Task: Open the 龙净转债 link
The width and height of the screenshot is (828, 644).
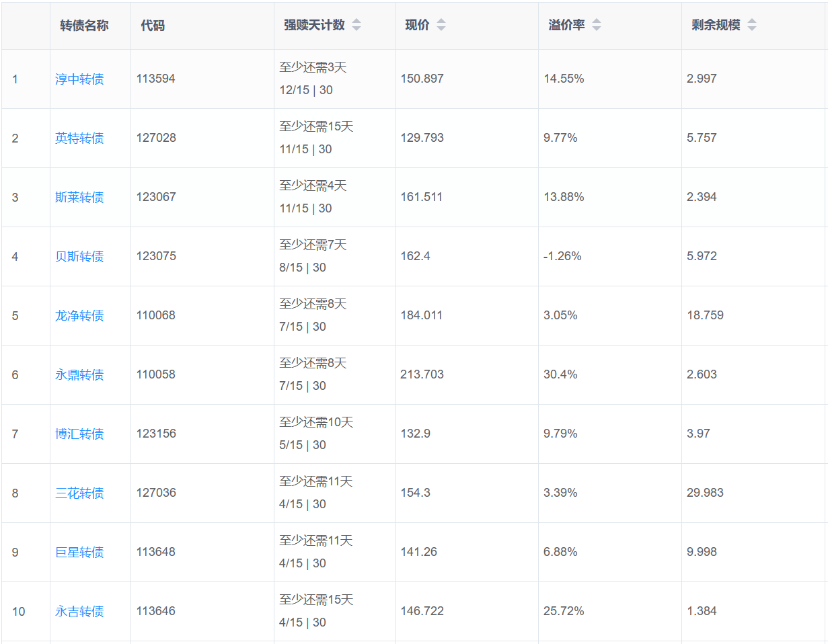Action: [79, 316]
